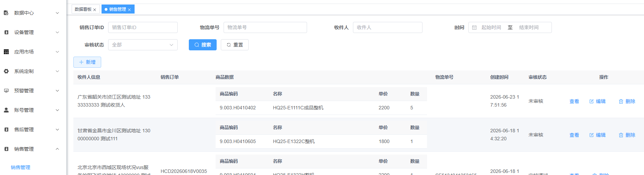Click the 账号管理 person icon
This screenshot has width=644, height=175.
click(6, 110)
